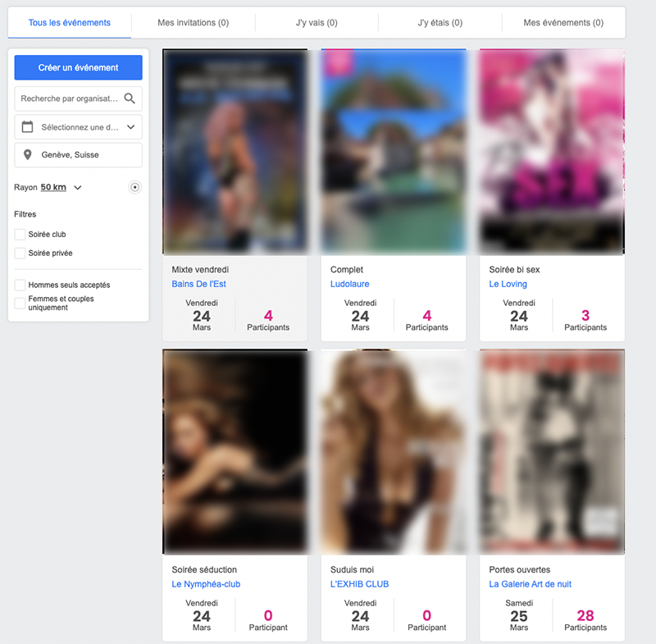Focus the Recherche par organisateur search field
Viewport: 656px width, 644px height.
pyautogui.click(x=78, y=98)
